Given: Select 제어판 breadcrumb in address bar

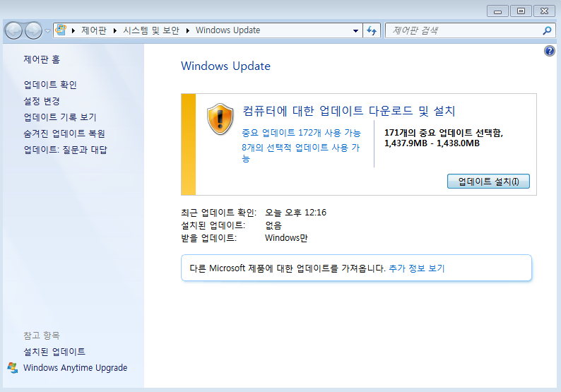Looking at the screenshot, I should click(94, 30).
